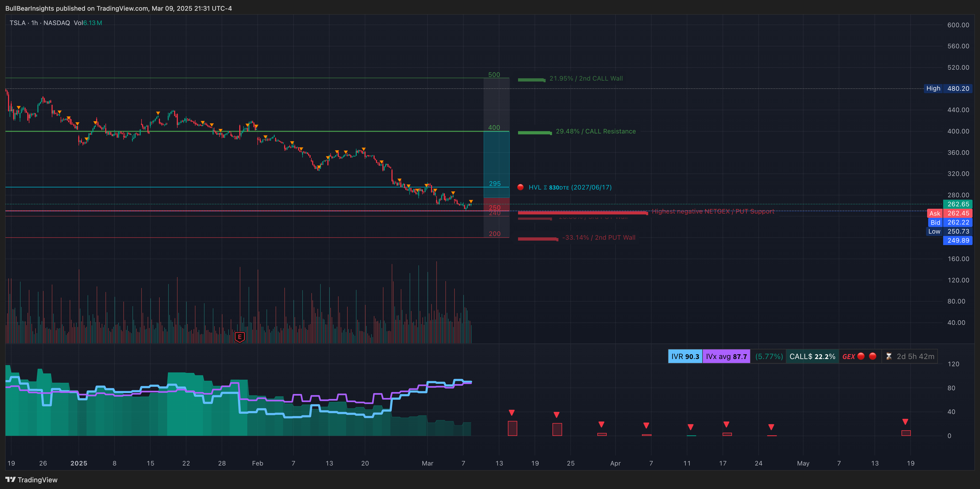Click the '21.95% / 2nd CALL Wall' label
Viewport: 980px width, 489px height.
click(586, 78)
